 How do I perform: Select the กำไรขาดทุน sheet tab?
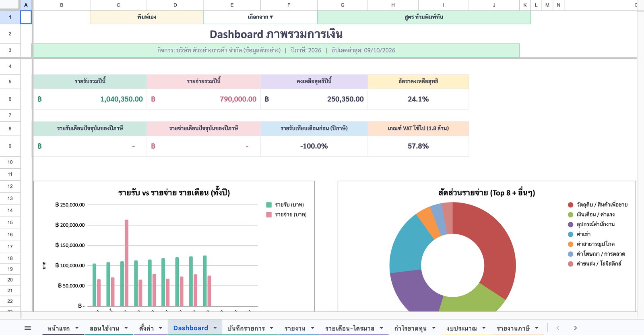click(x=410, y=328)
